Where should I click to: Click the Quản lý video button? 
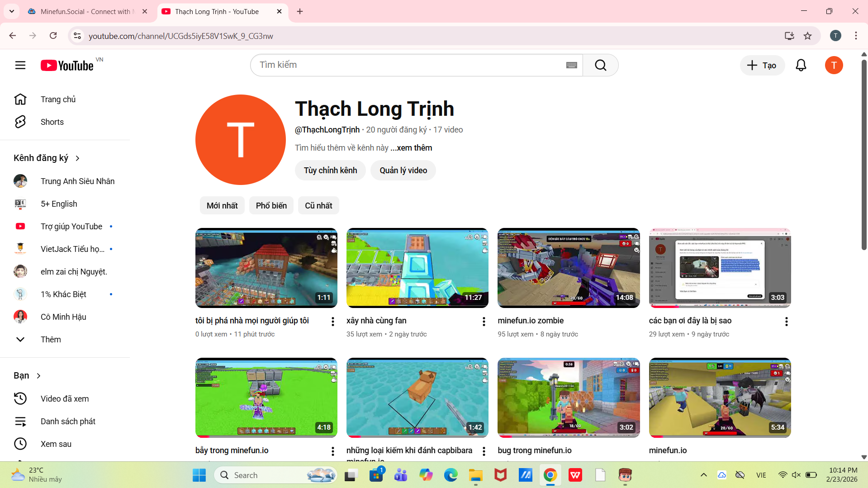pyautogui.click(x=403, y=170)
